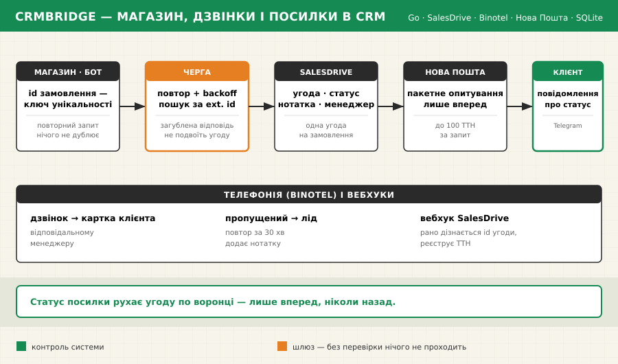The image size is (618, 364).
Task: Click the note 'повторний запит нічого не дублює'
Action: tap(68, 130)
